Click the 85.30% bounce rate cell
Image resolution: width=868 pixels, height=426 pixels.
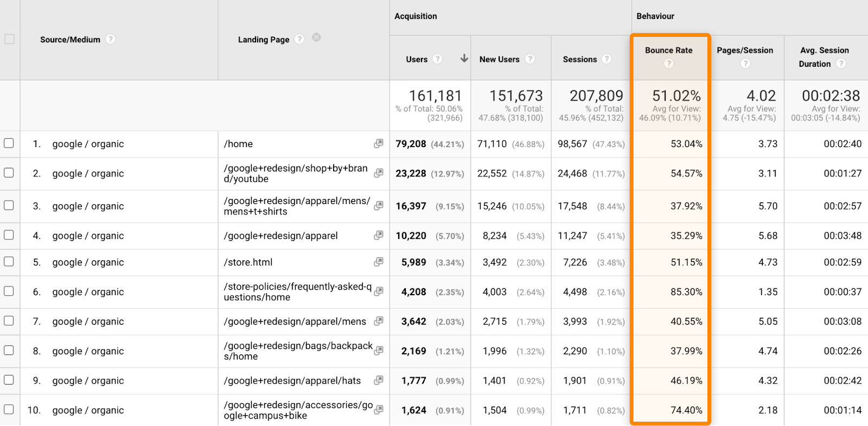[x=686, y=292]
